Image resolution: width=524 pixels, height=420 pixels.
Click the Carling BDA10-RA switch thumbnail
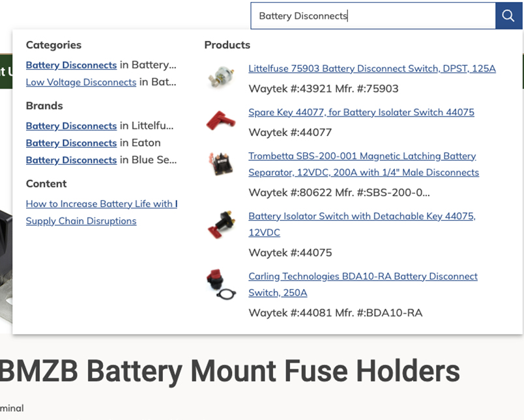(221, 284)
